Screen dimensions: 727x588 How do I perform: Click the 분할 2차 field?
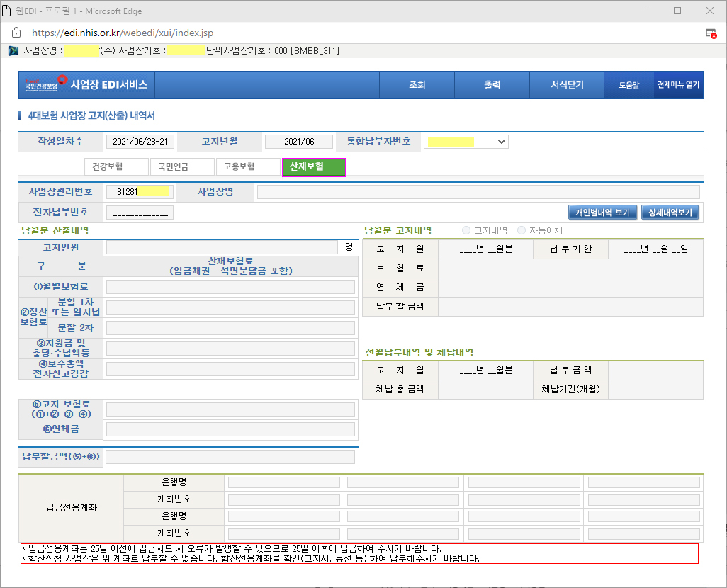click(230, 328)
